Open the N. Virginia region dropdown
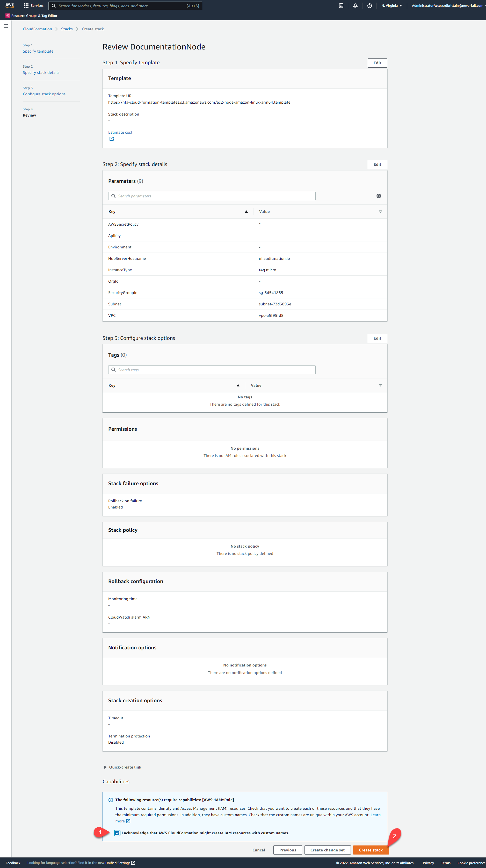The width and height of the screenshot is (486, 868). (391, 6)
